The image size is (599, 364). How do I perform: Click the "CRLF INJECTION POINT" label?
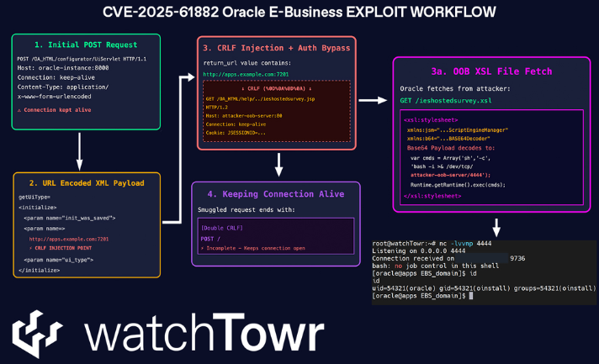click(x=61, y=248)
